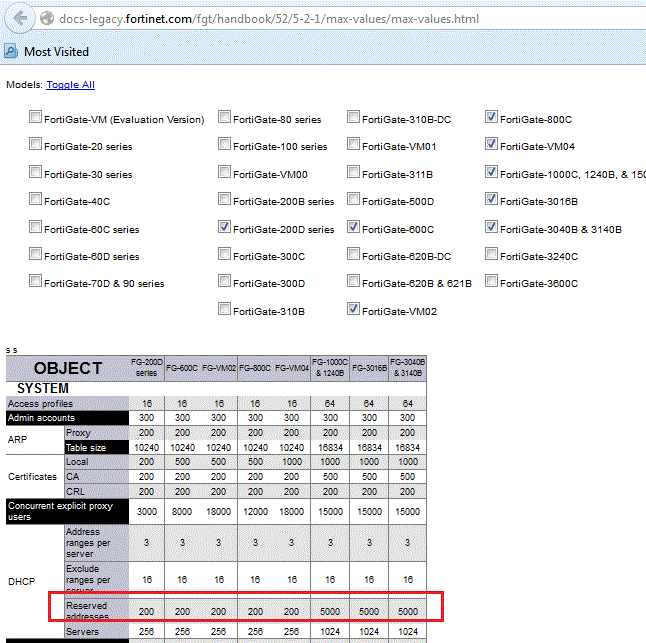The width and height of the screenshot is (646, 643).
Task: Click FG-3040B & 3140B column header
Action: (x=407, y=367)
